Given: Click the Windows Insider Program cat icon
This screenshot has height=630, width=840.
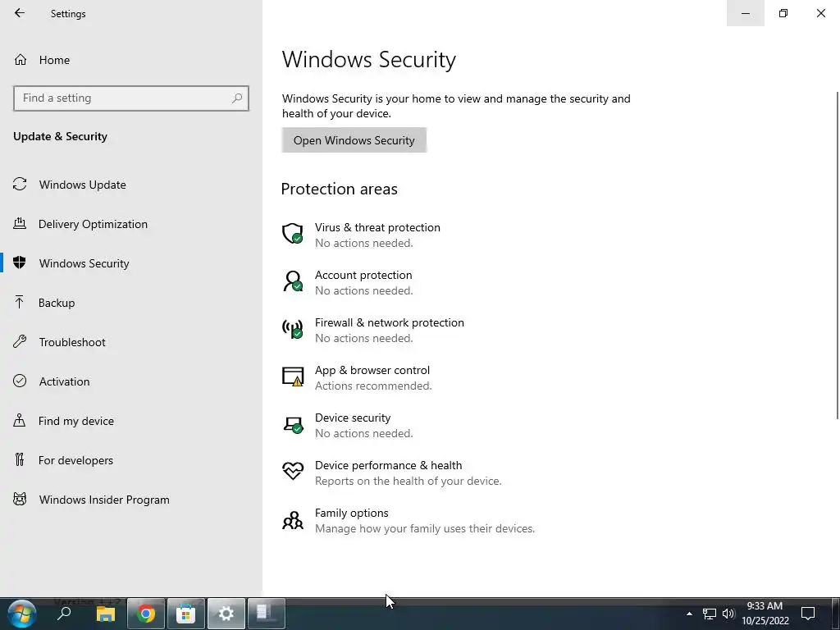Looking at the screenshot, I should 20,500.
